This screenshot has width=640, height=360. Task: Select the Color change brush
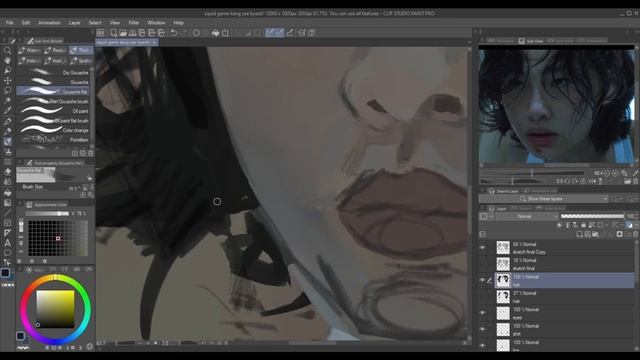pos(54,130)
